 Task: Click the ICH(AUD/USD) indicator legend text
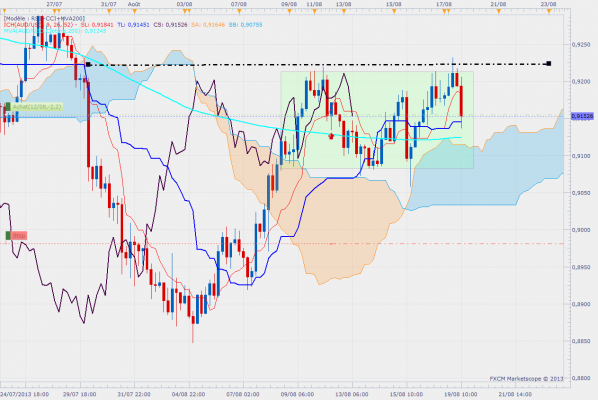39,25
